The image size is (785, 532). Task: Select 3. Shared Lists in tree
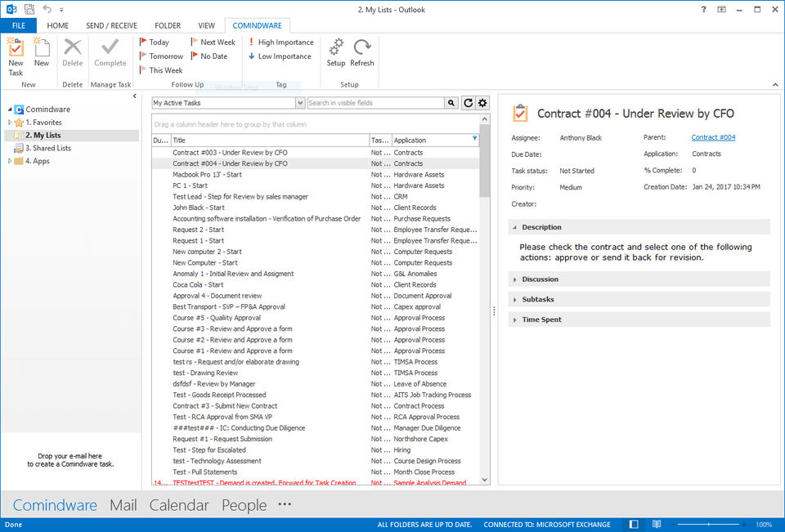coord(48,148)
